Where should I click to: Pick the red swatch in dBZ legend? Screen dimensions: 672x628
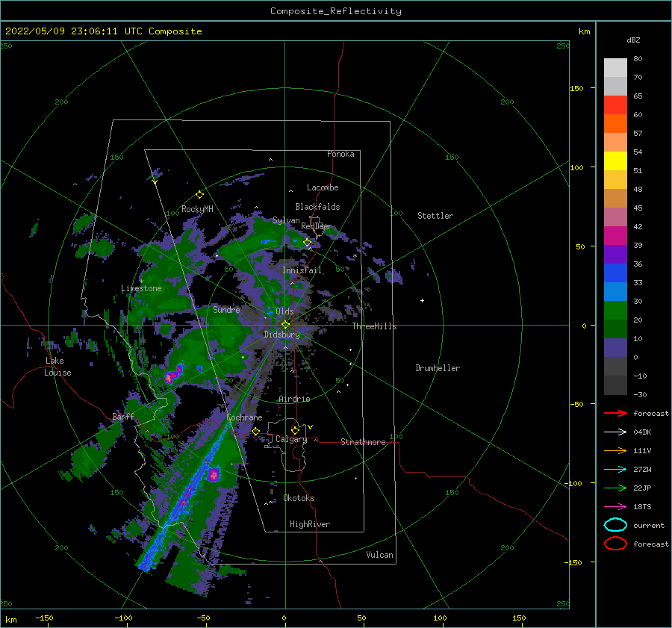pyautogui.click(x=615, y=105)
